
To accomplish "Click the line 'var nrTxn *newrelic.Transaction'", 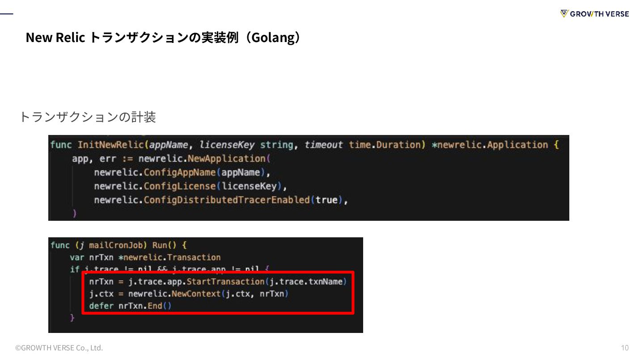I will (x=145, y=257).
